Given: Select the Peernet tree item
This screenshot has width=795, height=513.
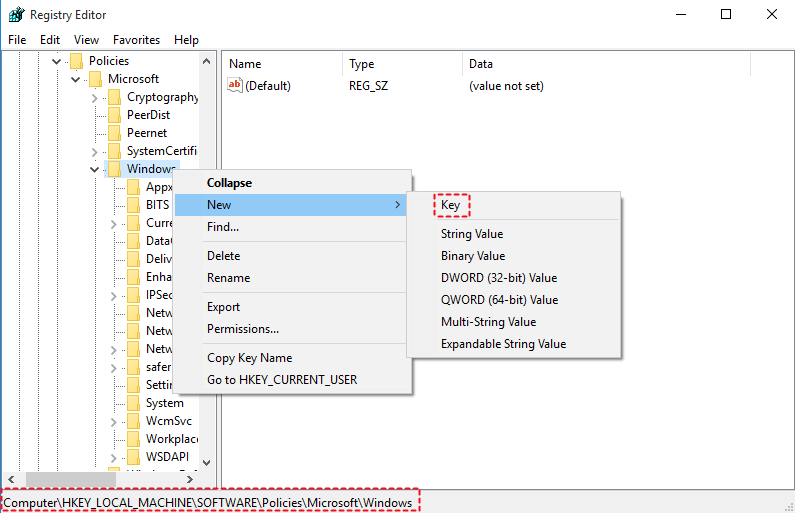Looking at the screenshot, I should pyautogui.click(x=147, y=133).
